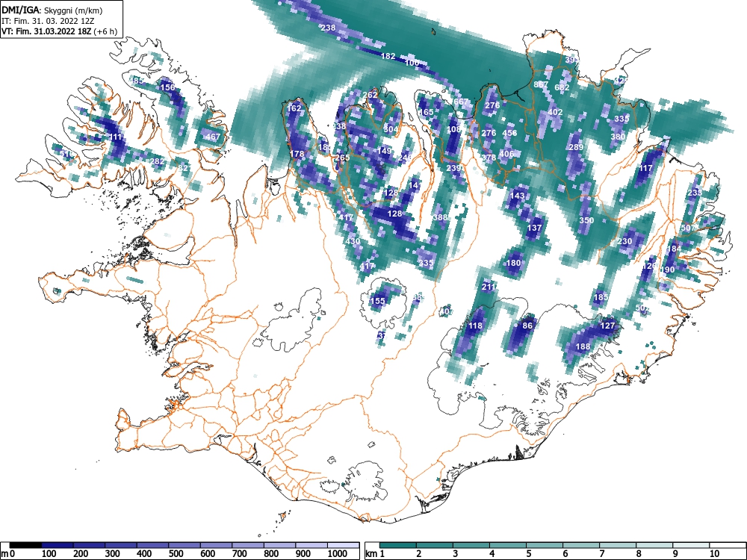Click the map value 178
This screenshot has height=560, width=747.
point(297,154)
